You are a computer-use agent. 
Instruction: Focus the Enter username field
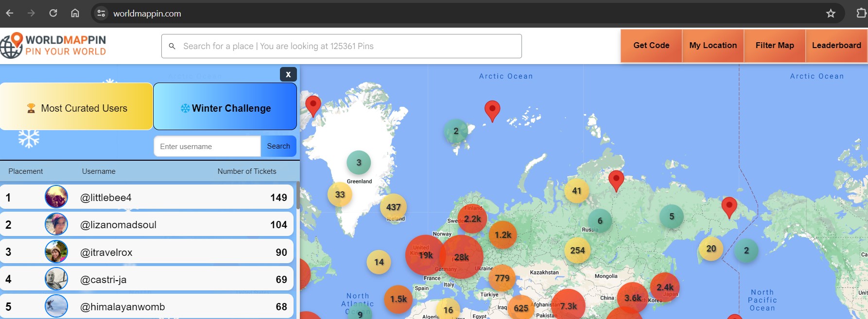[208, 146]
